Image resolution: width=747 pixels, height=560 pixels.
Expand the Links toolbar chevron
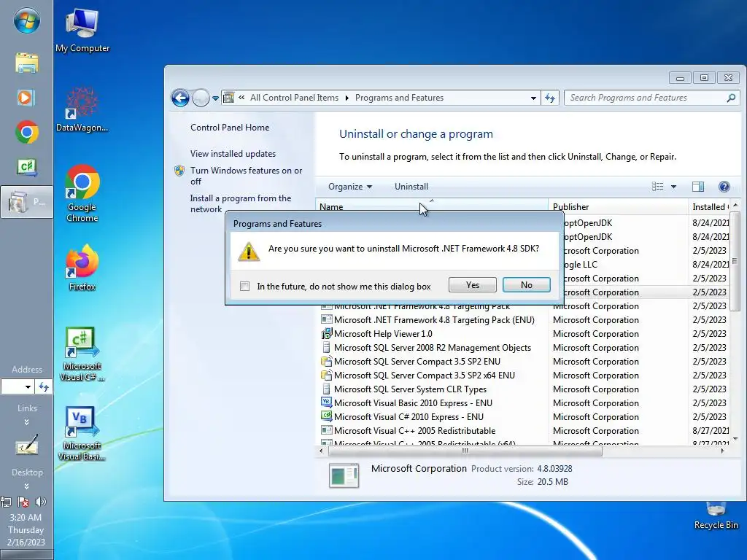point(27,422)
